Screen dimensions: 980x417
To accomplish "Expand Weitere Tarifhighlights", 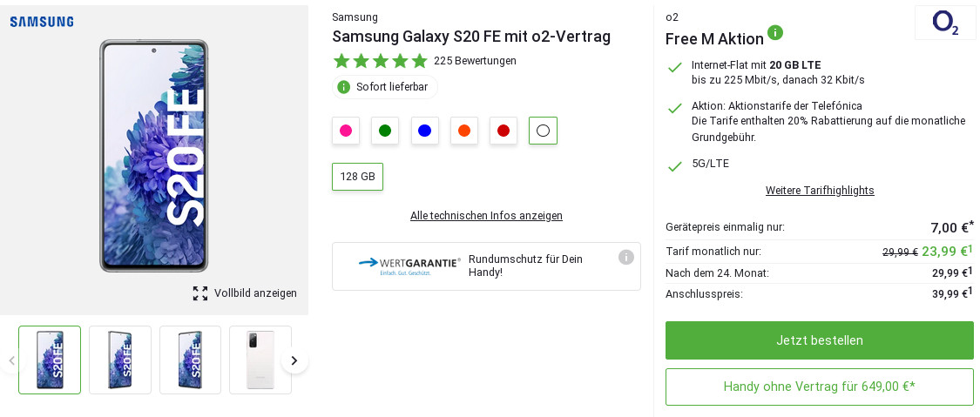I will click(x=820, y=191).
